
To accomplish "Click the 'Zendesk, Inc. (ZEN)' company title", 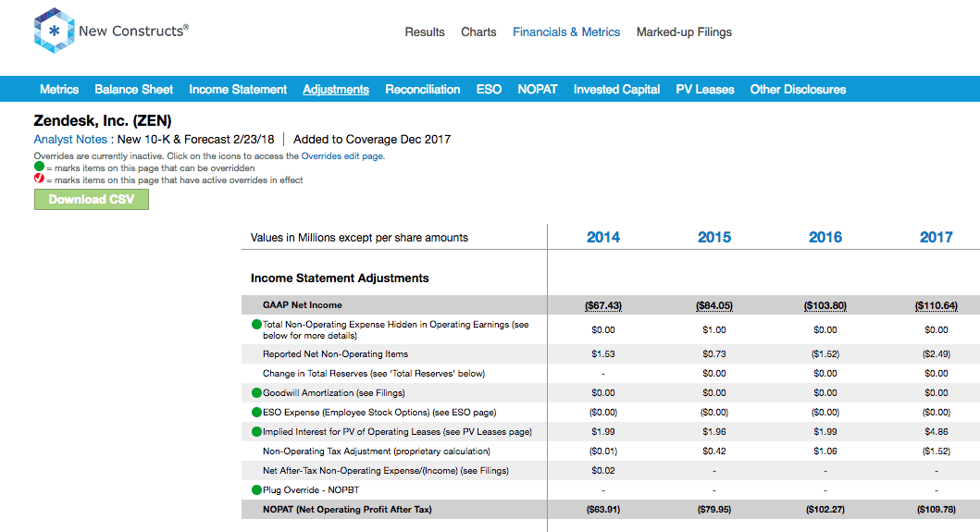I will [103, 120].
